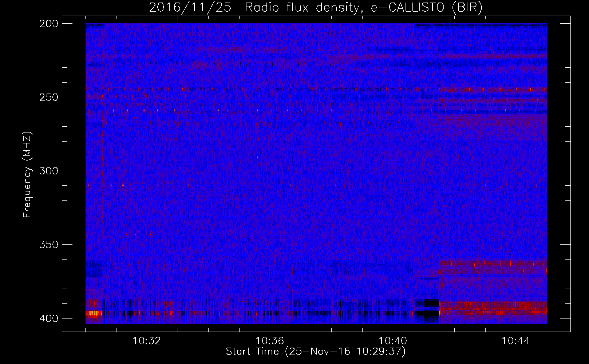Click the 10:36 time tick label
Screen dimensions: 589x364
point(270,341)
